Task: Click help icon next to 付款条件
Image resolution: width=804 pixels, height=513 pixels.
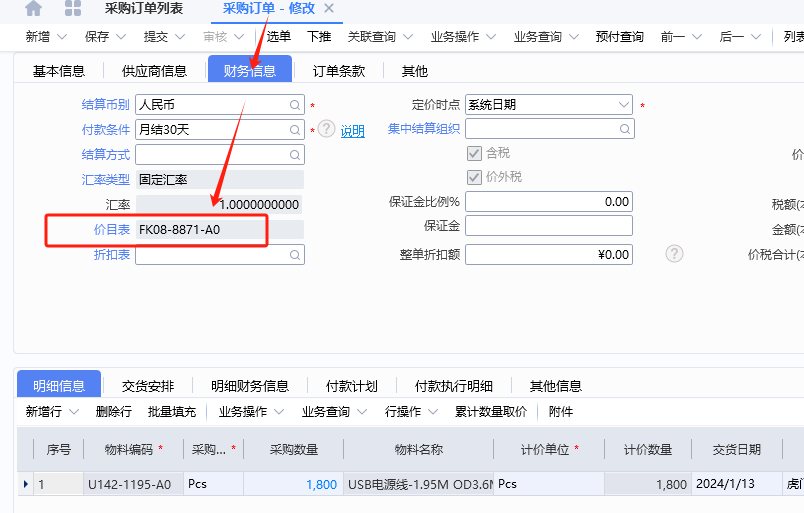Action: [326, 129]
